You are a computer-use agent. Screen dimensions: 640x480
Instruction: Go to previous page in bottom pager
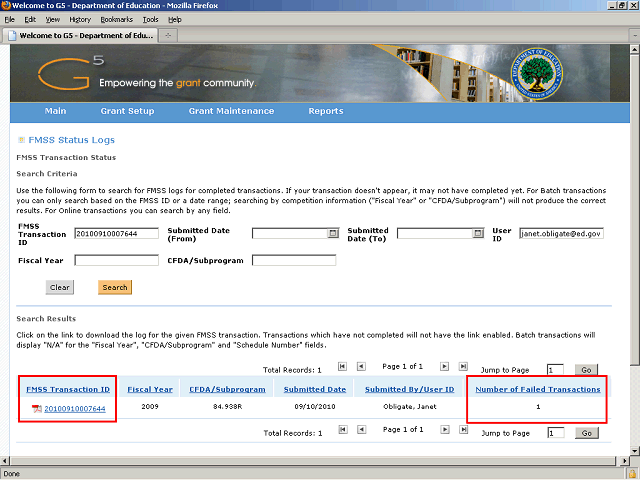coord(362,429)
